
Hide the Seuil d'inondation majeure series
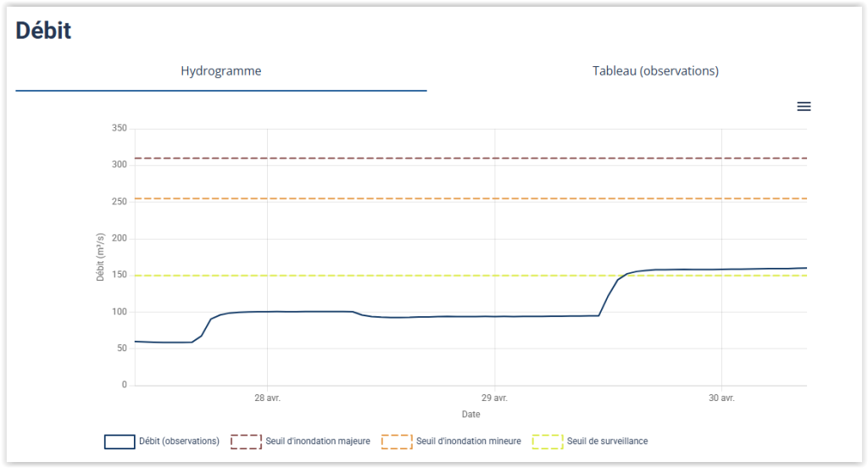tap(316, 442)
